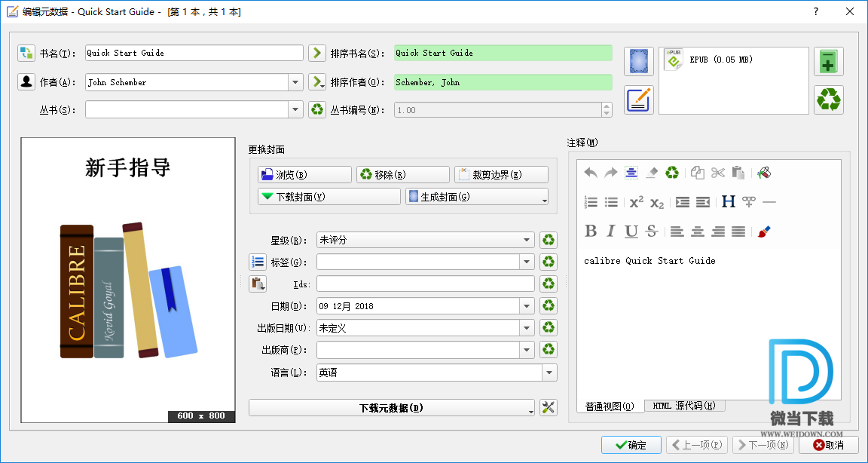Toggle italic in comments editor
The height and width of the screenshot is (463, 868).
610,231
